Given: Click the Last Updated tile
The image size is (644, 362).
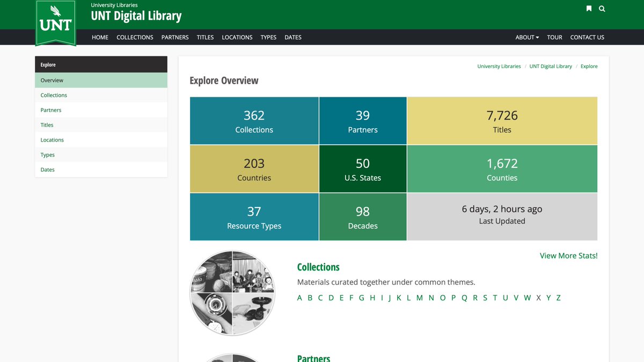Looking at the screenshot, I should pos(502,217).
